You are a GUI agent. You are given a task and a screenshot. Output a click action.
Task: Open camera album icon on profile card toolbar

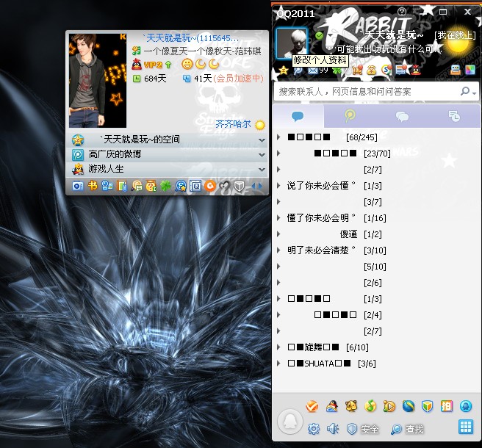tap(78, 186)
